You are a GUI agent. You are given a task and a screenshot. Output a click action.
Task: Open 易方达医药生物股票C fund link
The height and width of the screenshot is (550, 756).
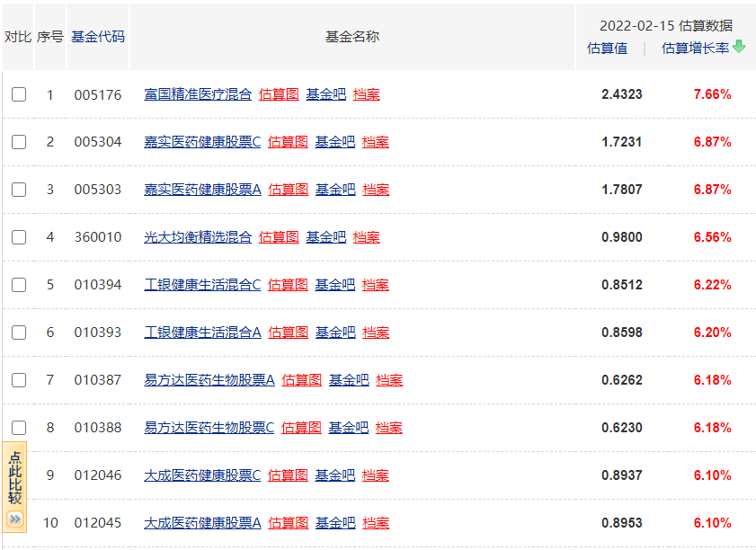point(209,428)
